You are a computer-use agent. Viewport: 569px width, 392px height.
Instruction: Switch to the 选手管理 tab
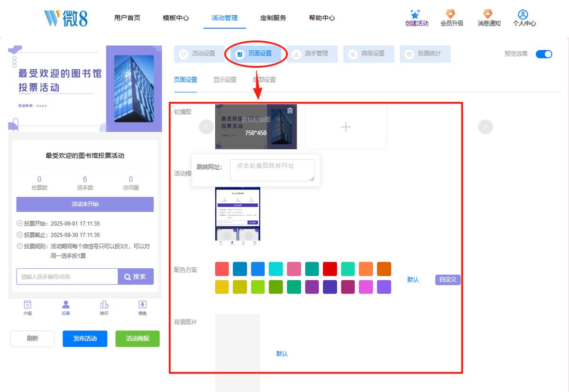pos(312,54)
